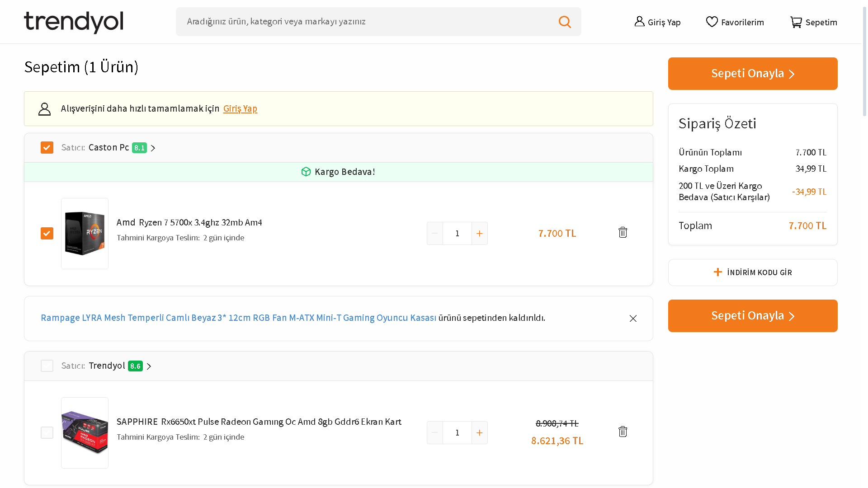Expand İNDİRİM KODU GİR section
Viewport: 868px width, 488px height.
coord(753,272)
